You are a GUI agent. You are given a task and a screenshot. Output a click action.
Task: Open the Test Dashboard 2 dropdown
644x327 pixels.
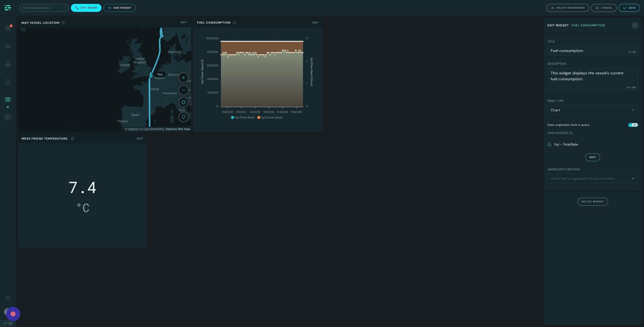(44, 8)
